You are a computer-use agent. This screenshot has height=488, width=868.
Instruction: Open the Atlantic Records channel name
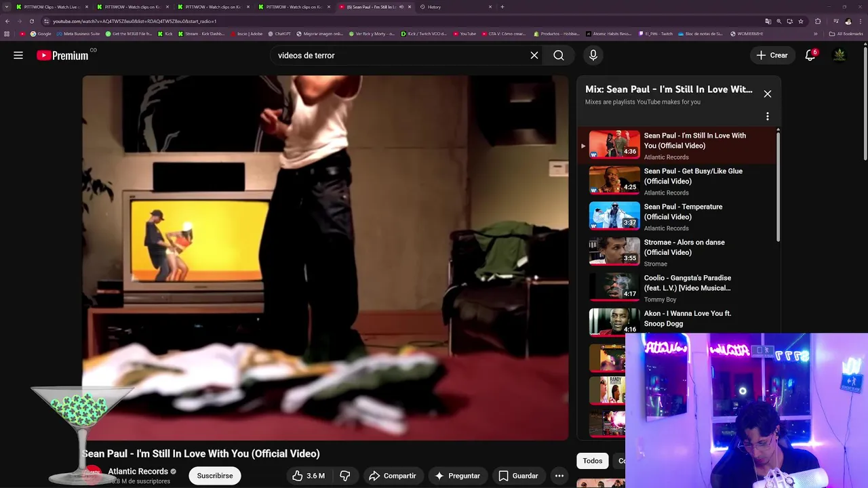(x=138, y=472)
